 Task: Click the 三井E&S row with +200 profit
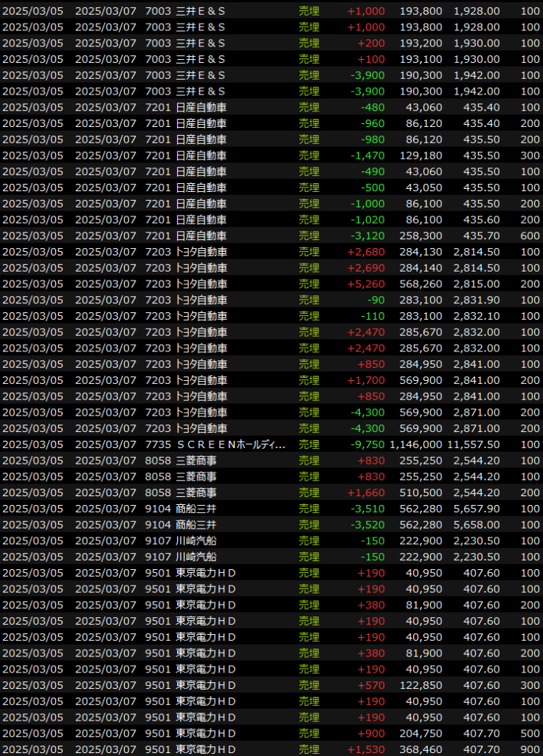[x=200, y=43]
